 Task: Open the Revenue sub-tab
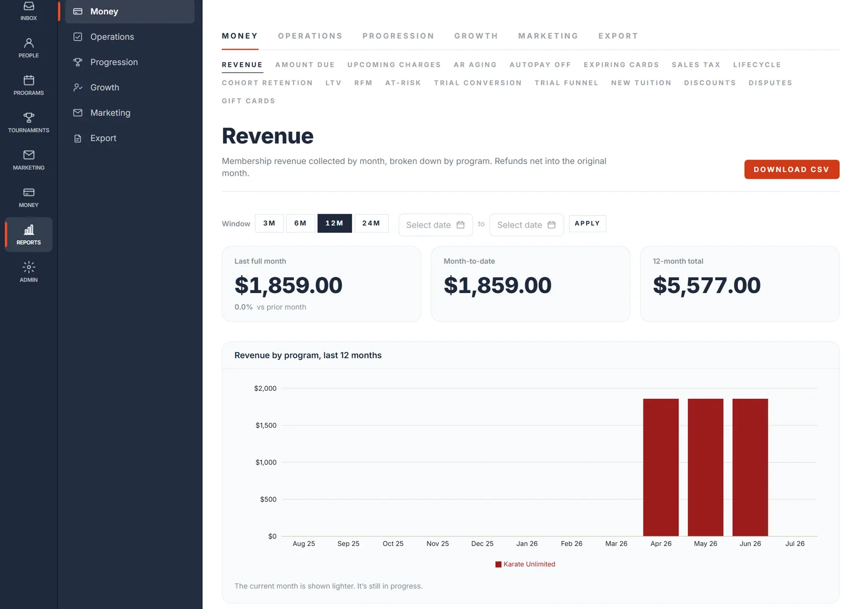[x=242, y=65]
